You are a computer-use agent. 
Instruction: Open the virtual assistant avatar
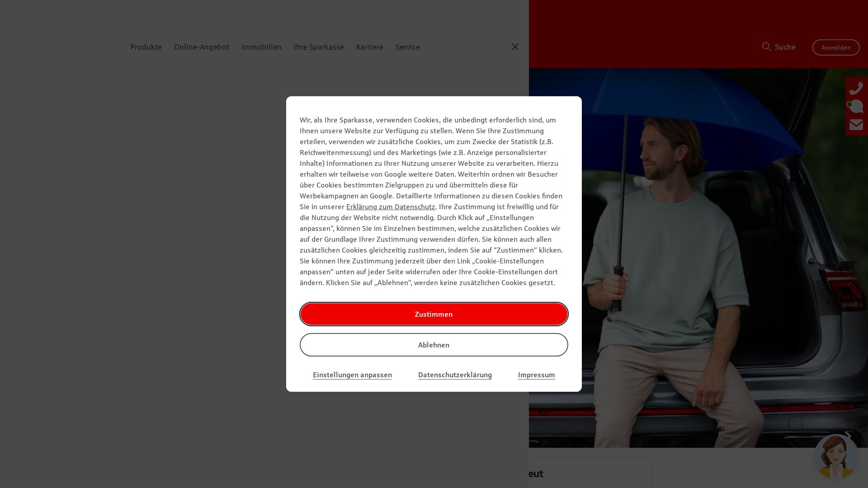pyautogui.click(x=836, y=456)
